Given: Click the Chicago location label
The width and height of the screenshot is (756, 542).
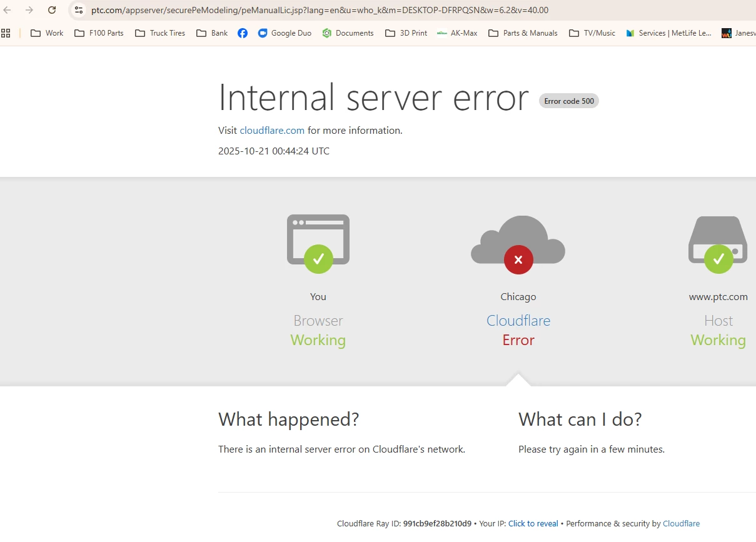Looking at the screenshot, I should [x=518, y=297].
